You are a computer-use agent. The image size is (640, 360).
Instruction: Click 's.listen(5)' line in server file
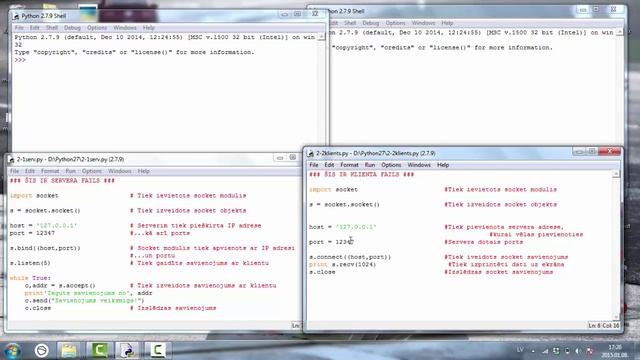(x=30, y=263)
